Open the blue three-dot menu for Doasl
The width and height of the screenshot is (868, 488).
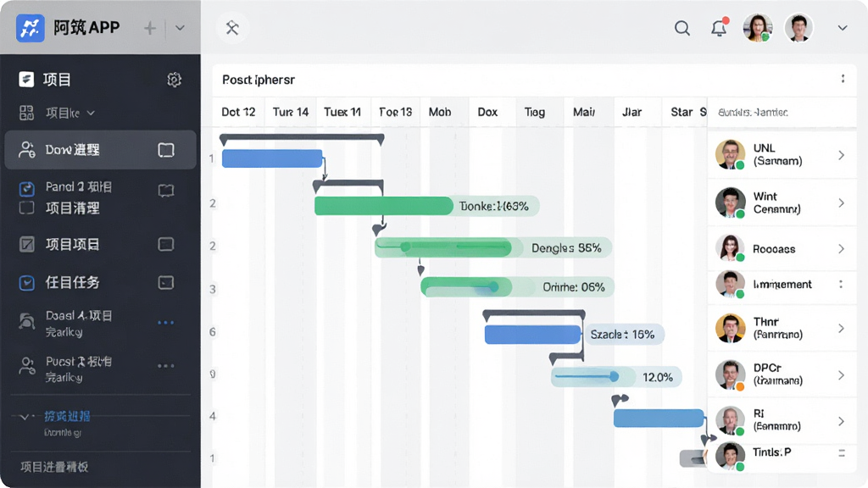pos(165,323)
